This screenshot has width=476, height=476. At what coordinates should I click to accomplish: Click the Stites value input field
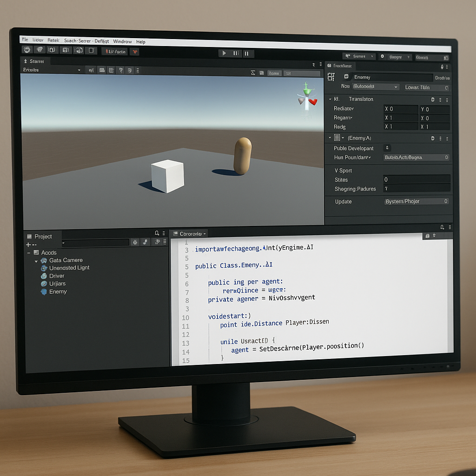click(416, 179)
